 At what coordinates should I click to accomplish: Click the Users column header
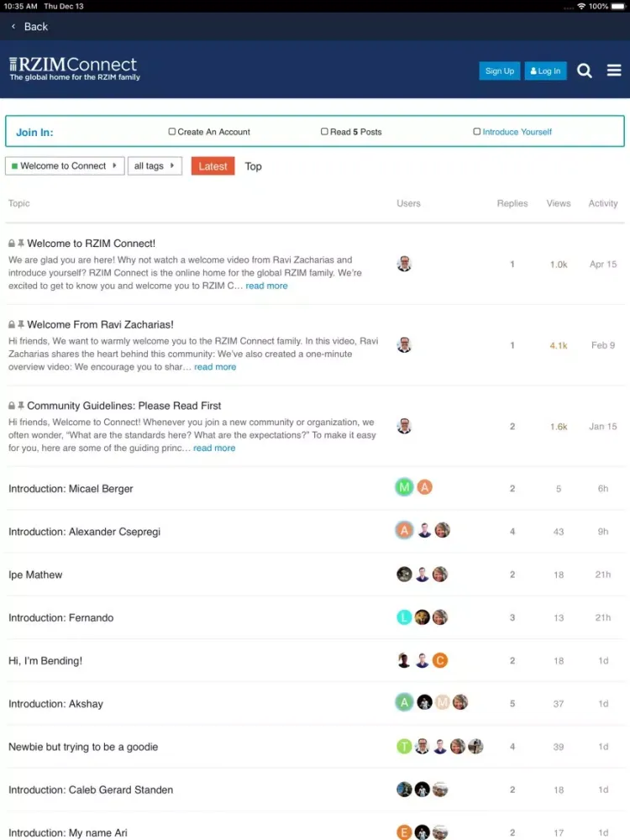click(x=408, y=203)
